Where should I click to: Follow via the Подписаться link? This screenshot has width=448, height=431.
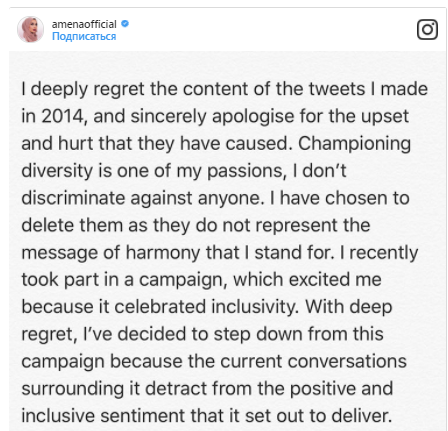pos(84,36)
